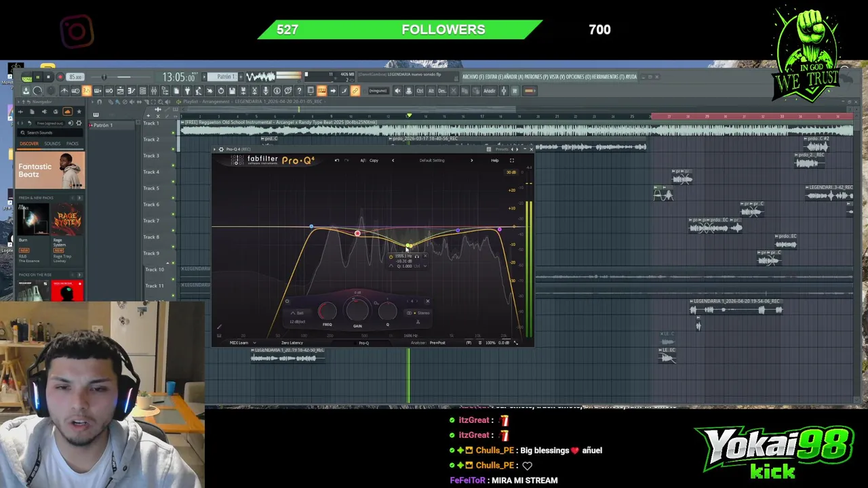The width and height of the screenshot is (868, 488).
Task: Arm the red record button
Action: point(59,77)
